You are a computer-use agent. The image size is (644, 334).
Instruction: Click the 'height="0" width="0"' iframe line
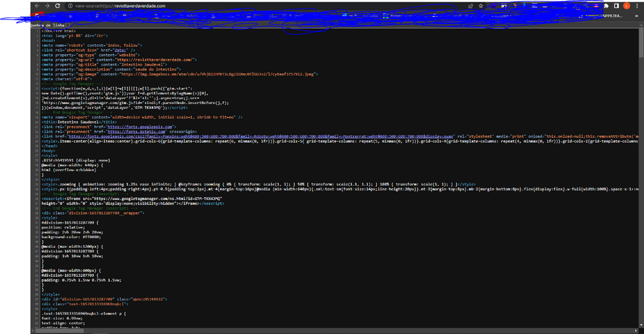(133, 203)
